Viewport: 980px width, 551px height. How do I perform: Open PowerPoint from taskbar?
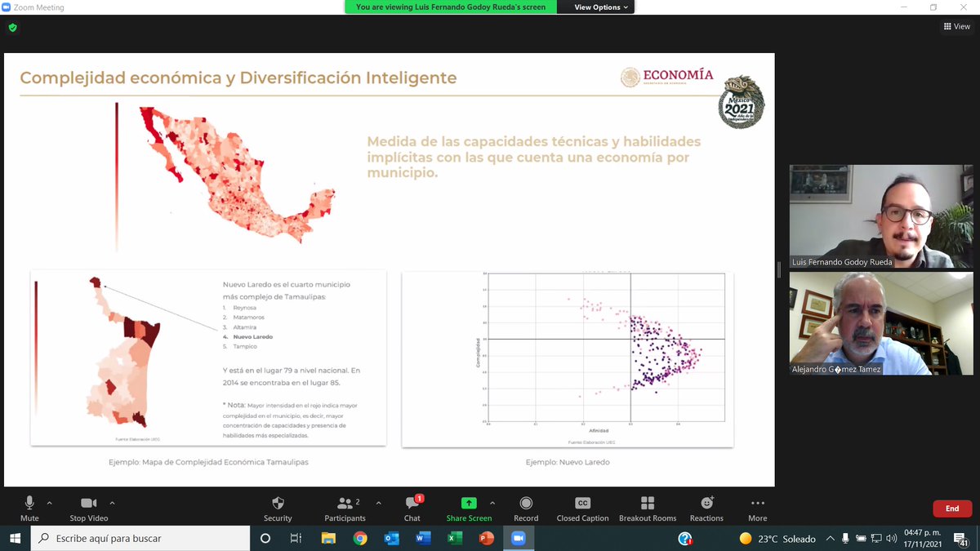click(x=486, y=539)
